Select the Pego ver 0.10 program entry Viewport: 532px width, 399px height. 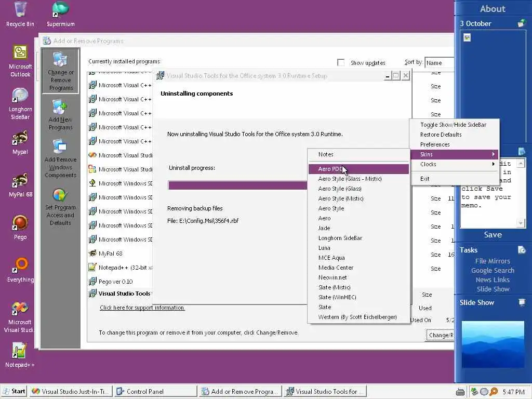[116, 281]
